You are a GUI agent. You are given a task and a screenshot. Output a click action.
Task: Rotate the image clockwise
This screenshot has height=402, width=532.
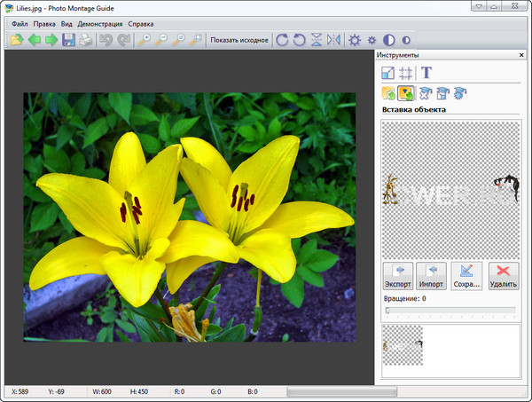pyautogui.click(x=282, y=40)
